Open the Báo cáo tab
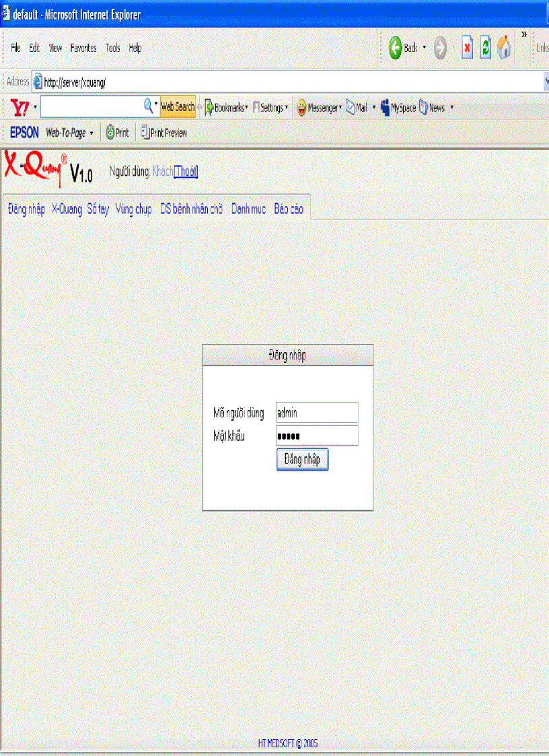Screen dimensions: 549x756 (x=288, y=209)
